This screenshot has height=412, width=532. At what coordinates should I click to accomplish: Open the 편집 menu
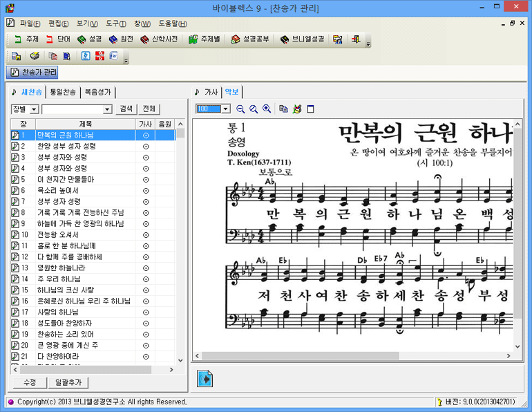58,24
